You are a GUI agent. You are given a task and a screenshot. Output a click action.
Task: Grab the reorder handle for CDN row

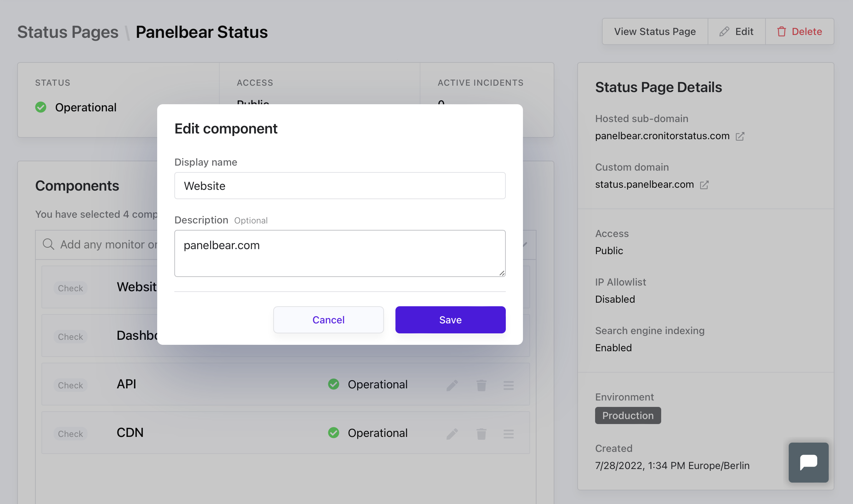point(509,434)
